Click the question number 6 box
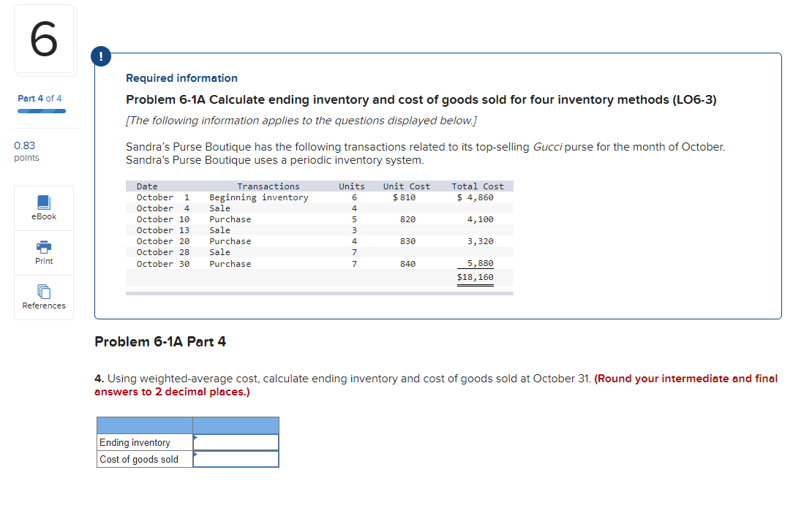 (x=45, y=39)
